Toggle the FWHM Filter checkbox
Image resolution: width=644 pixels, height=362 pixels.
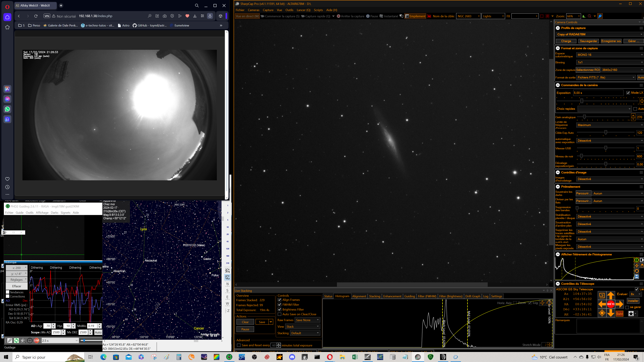click(280, 305)
